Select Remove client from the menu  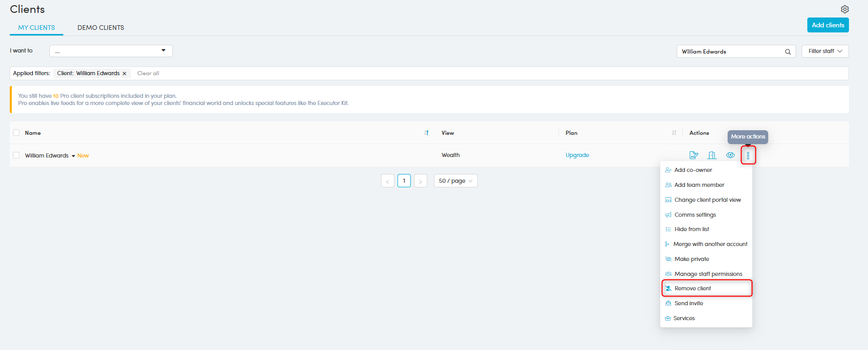coord(693,288)
